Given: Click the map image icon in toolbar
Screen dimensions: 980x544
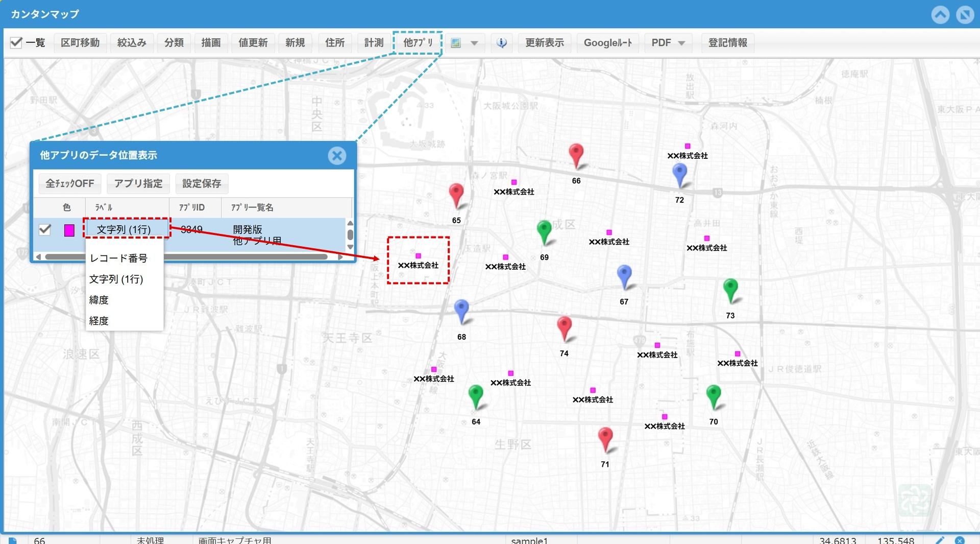Looking at the screenshot, I should point(456,43).
